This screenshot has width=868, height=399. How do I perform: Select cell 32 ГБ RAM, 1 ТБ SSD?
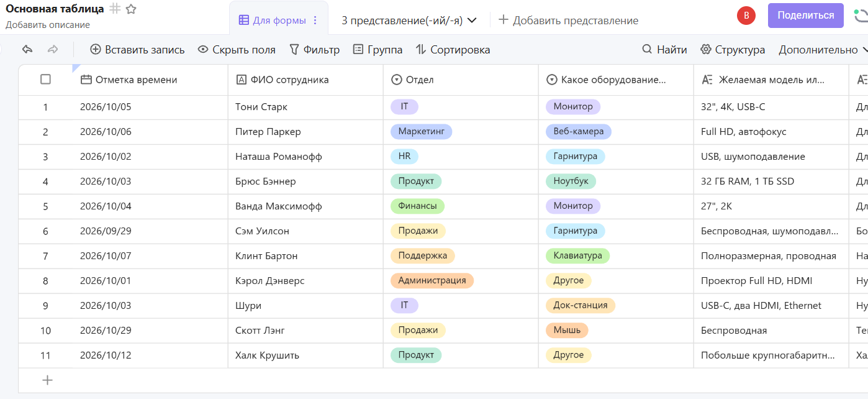tap(771, 181)
